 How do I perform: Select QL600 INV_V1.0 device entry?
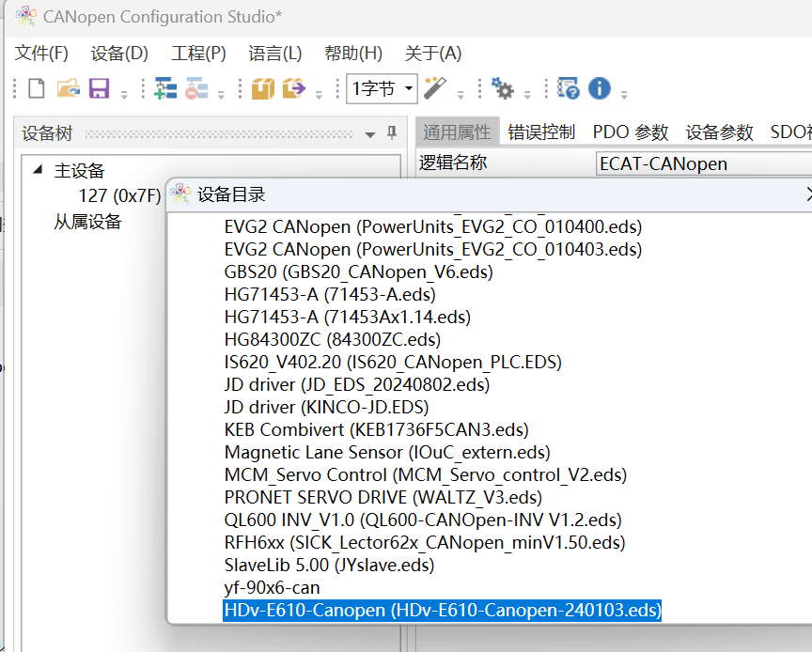pyautogui.click(x=423, y=520)
